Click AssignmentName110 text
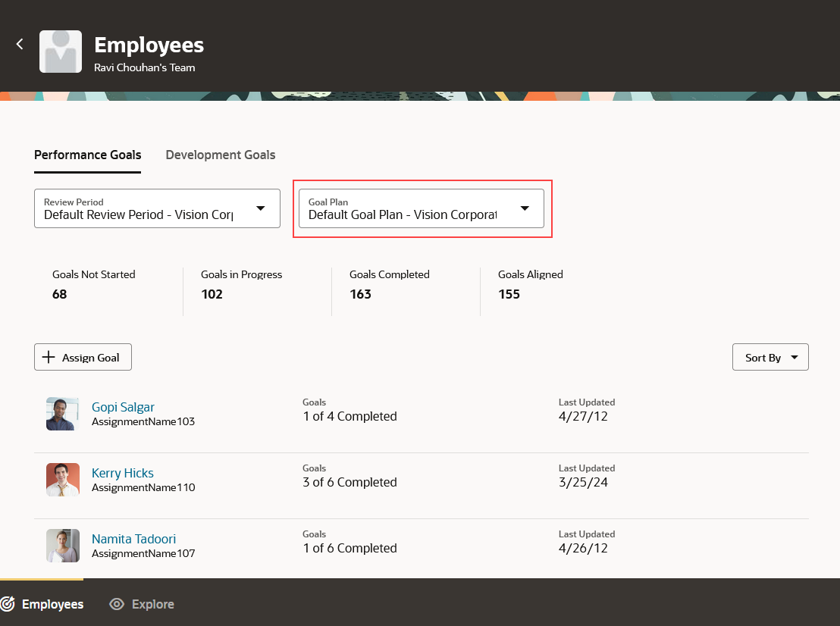The height and width of the screenshot is (626, 840). coord(143,487)
